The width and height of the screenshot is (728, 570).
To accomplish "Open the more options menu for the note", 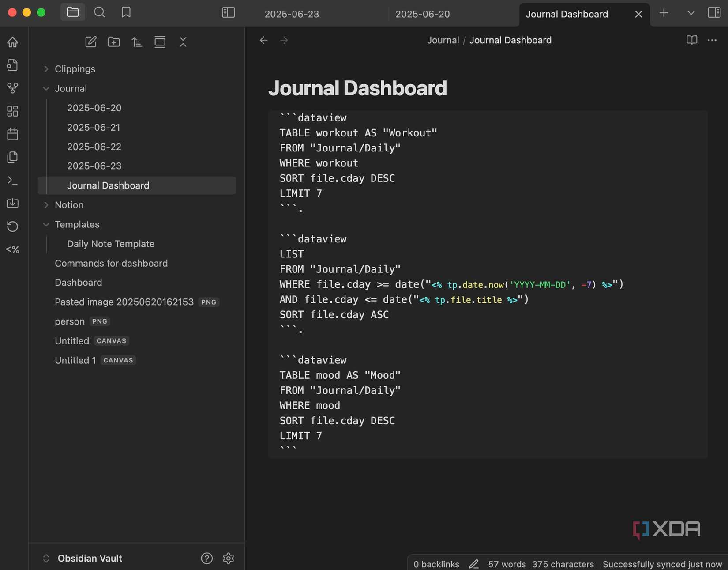I will [712, 40].
